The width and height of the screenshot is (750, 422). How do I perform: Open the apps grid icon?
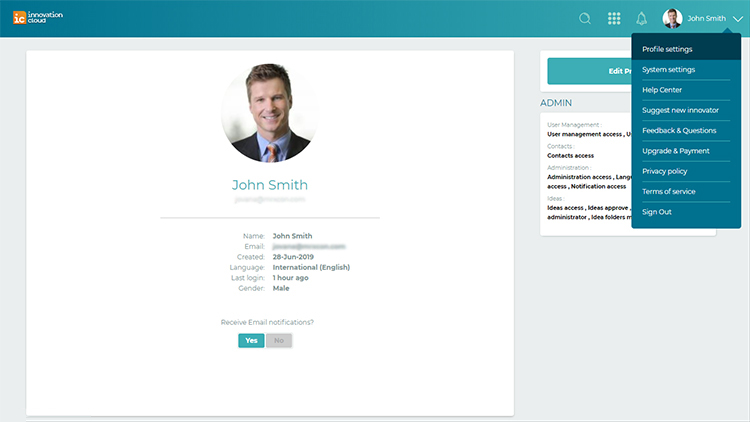tap(614, 19)
